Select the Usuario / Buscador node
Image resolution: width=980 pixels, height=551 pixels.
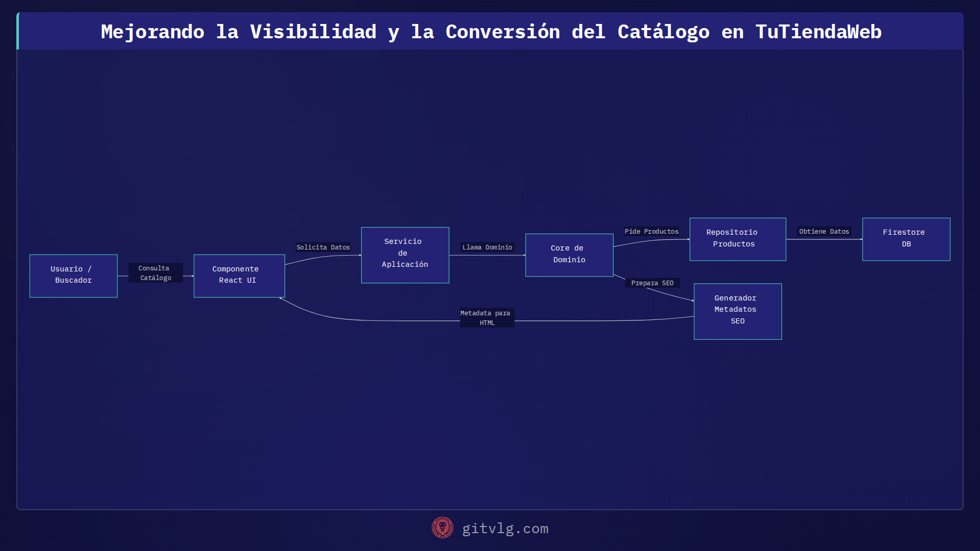click(73, 276)
